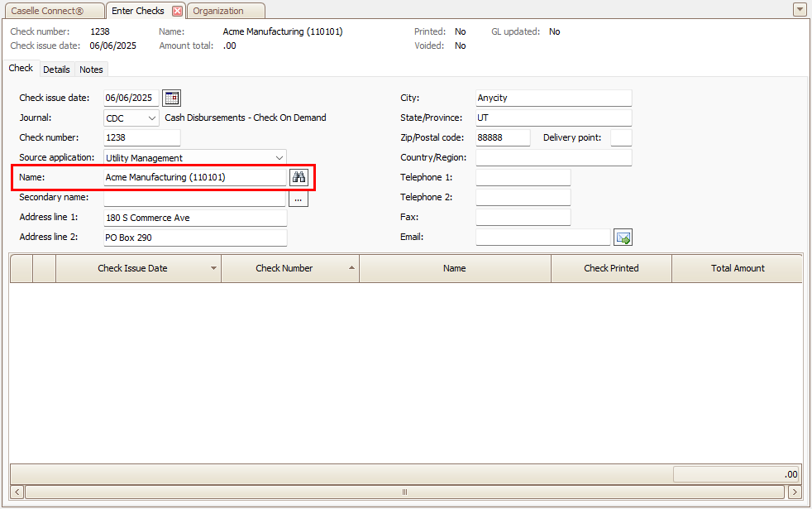Click the Telephone 1 input field
This screenshot has width=812, height=509.
pos(523,178)
